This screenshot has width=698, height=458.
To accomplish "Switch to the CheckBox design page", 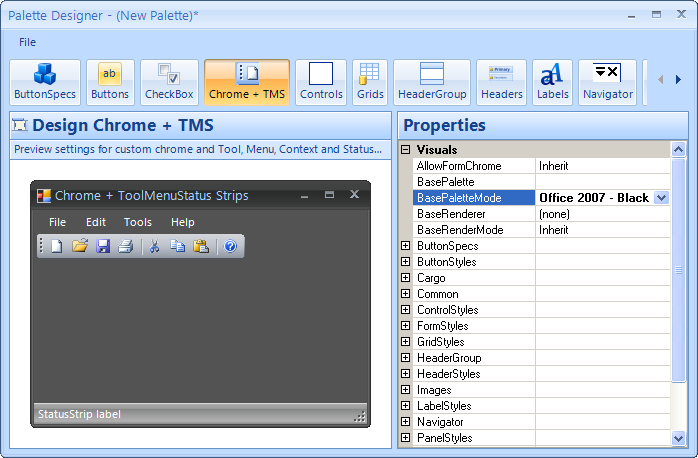I will (x=169, y=82).
